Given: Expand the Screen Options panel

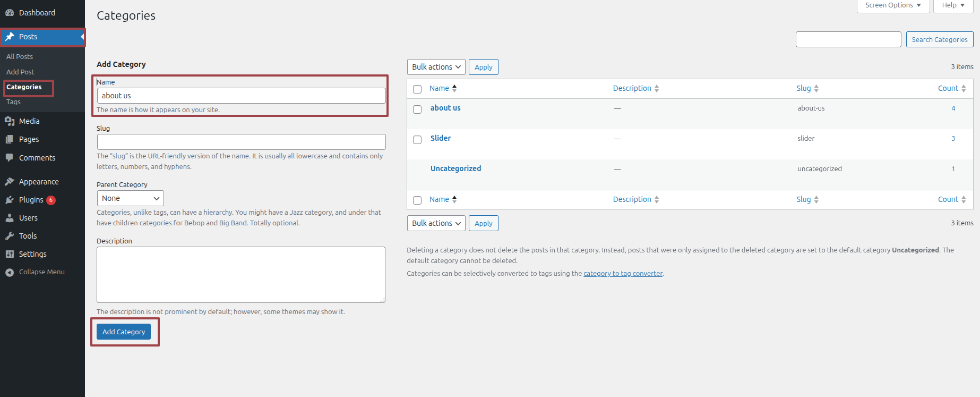Looking at the screenshot, I should click(x=893, y=5).
